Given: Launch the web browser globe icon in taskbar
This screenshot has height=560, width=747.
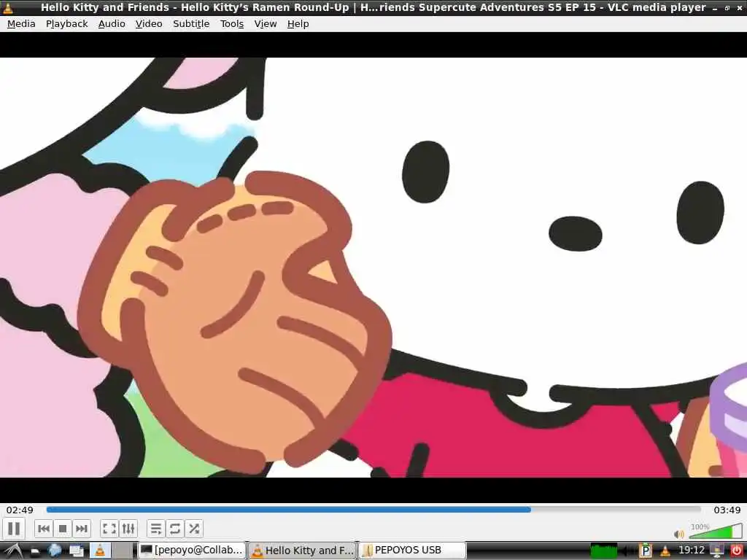Looking at the screenshot, I should point(55,551).
